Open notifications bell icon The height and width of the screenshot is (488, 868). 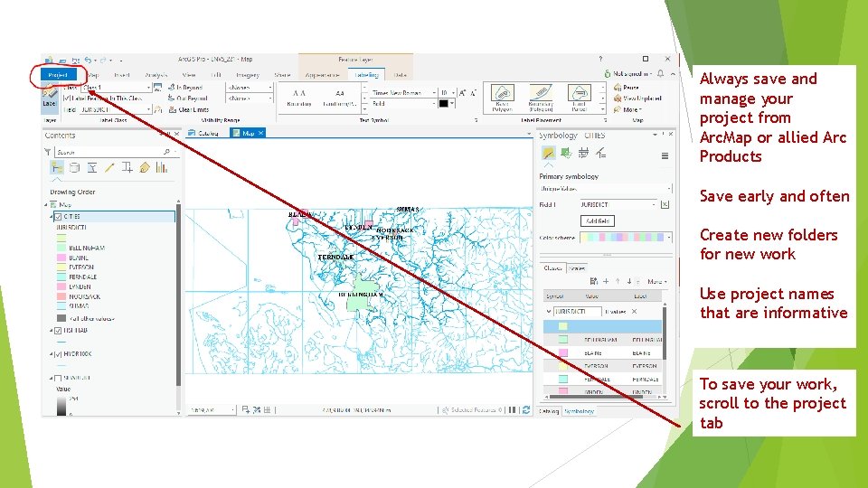click(x=660, y=73)
